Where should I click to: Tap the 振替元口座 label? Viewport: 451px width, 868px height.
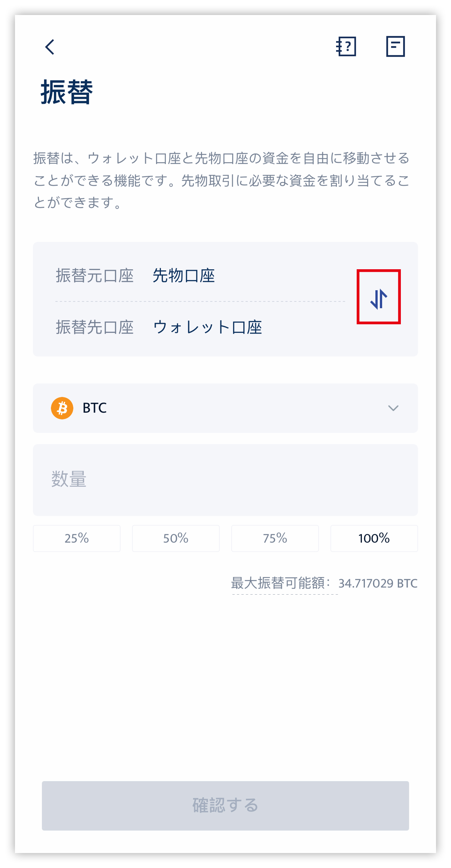(95, 276)
